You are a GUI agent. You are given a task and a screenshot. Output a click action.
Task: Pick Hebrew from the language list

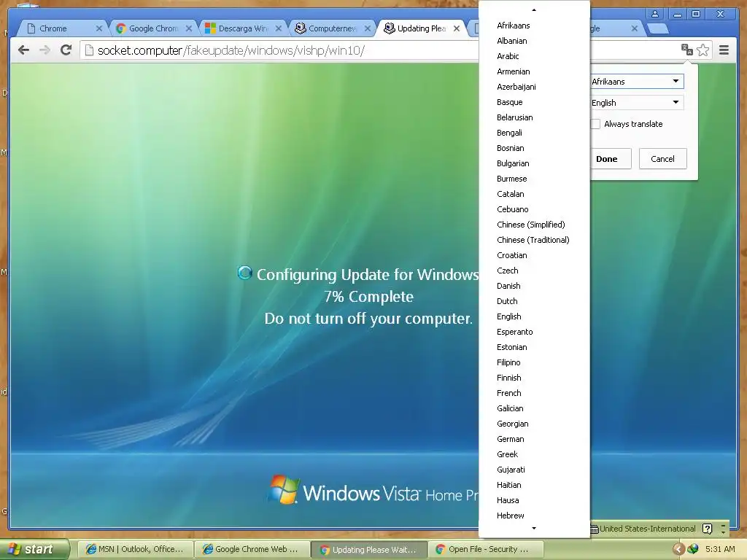pyautogui.click(x=534, y=516)
